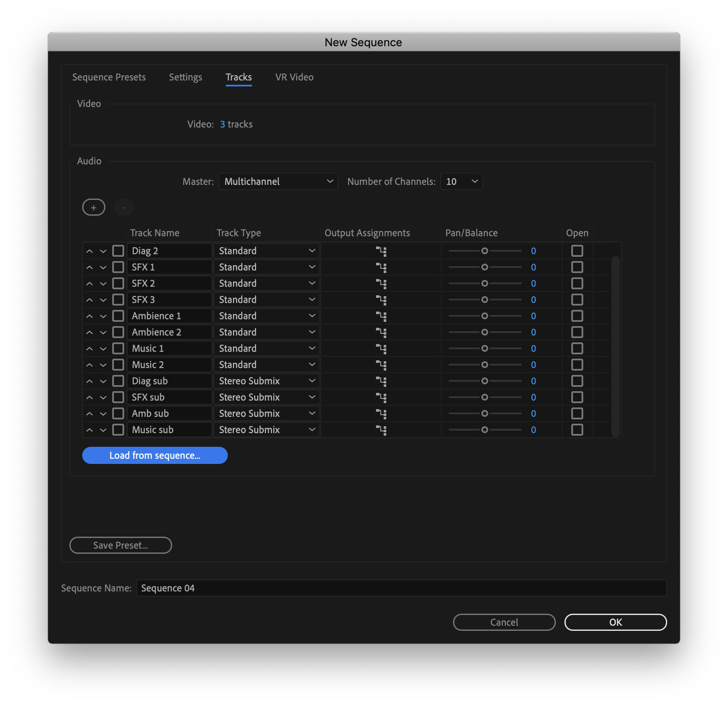Click the output assignment icon for SFX 1

point(381,267)
